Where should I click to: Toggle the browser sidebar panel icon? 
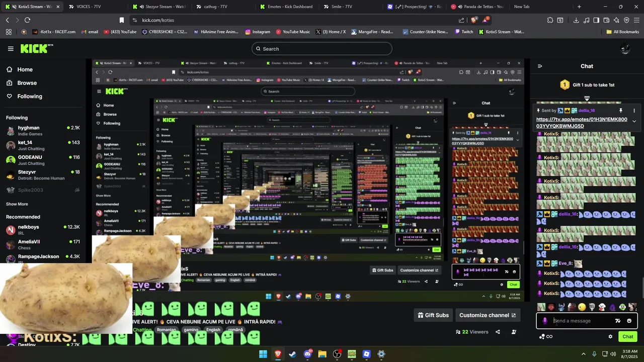596,20
